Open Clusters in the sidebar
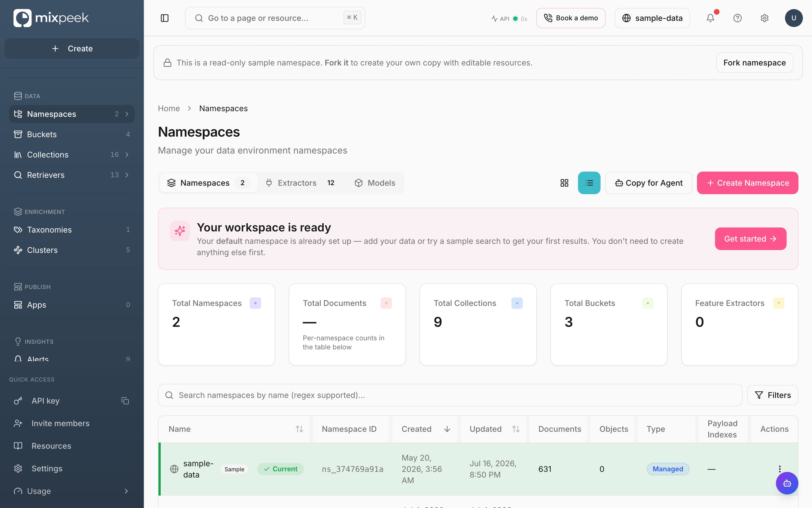 [x=72, y=250]
